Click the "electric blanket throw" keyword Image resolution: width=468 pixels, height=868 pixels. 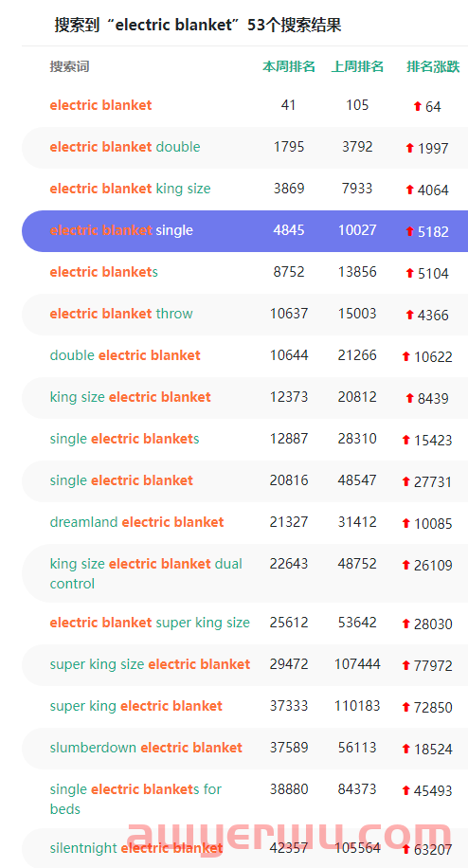[121, 314]
